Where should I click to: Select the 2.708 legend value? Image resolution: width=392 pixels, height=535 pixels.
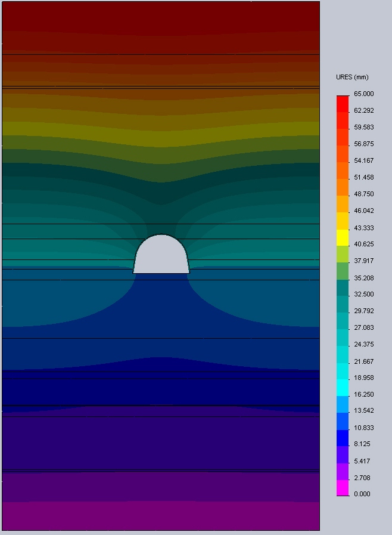pyautogui.click(x=362, y=478)
